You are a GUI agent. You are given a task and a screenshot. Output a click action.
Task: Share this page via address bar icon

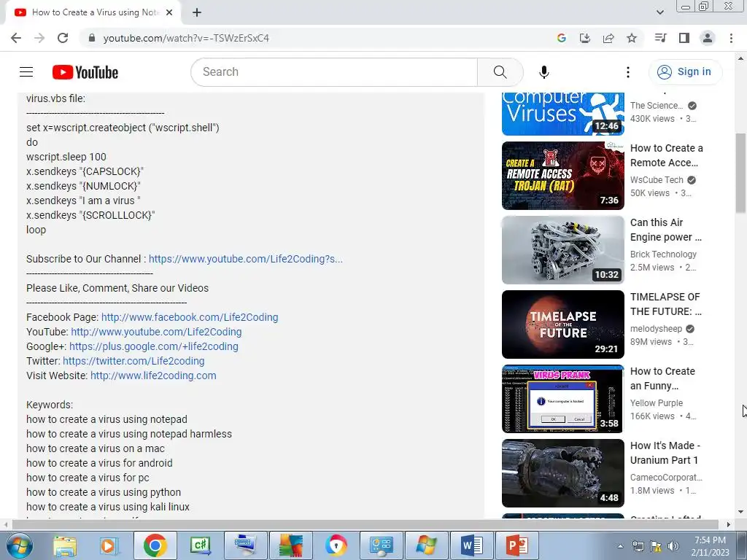[x=608, y=38]
